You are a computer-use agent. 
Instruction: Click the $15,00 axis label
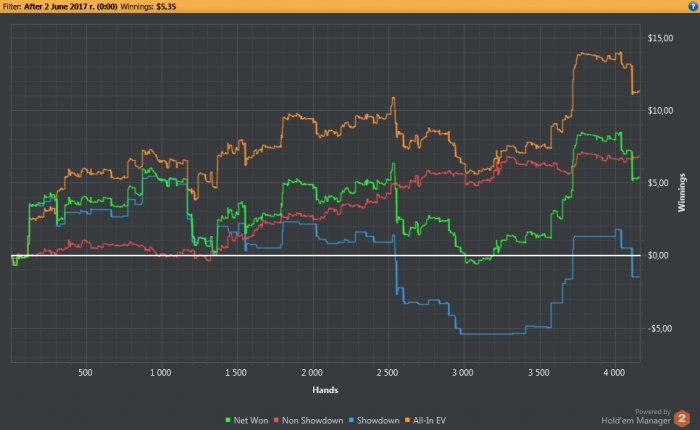660,38
